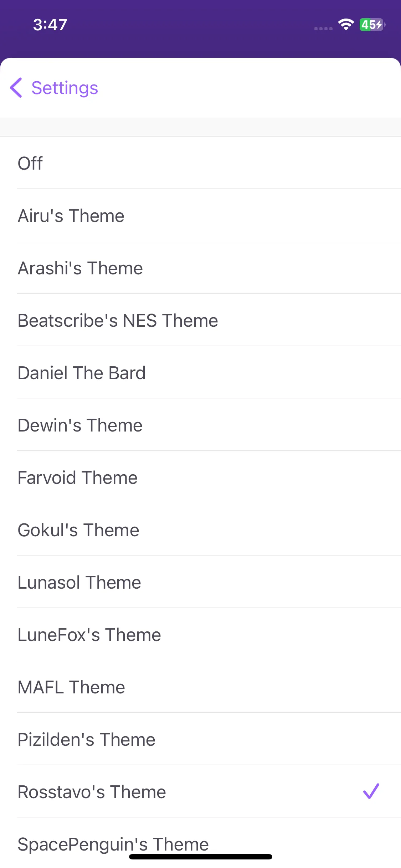This screenshot has width=401, height=868.
Task: Pick Beatscribe's NES Theme
Action: pyautogui.click(x=200, y=320)
